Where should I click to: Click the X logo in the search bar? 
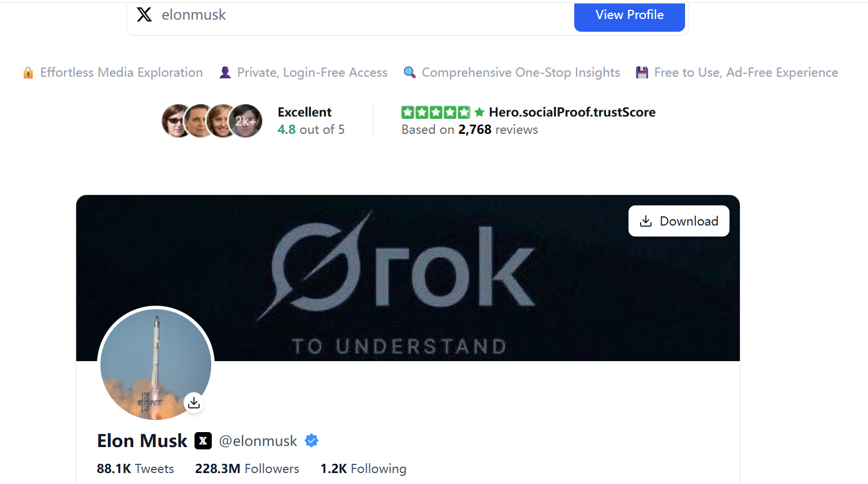coord(144,14)
